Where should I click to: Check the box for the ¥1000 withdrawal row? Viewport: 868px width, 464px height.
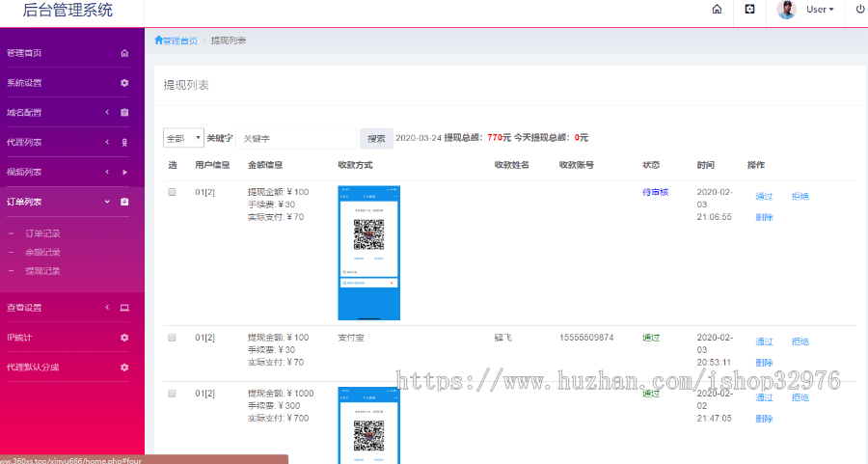[x=173, y=394]
